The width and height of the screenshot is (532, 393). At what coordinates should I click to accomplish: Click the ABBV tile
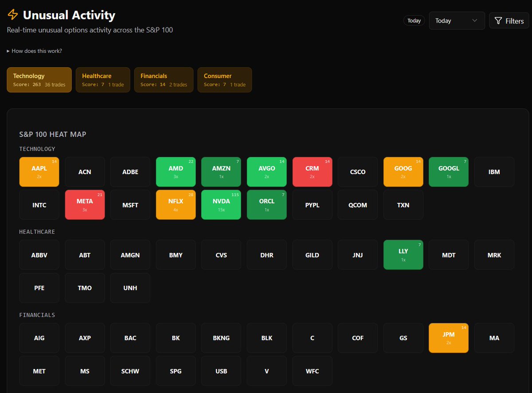click(x=39, y=255)
